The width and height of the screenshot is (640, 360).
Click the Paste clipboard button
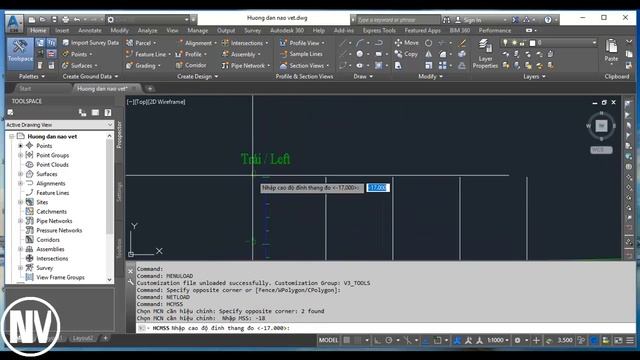pos(611,50)
